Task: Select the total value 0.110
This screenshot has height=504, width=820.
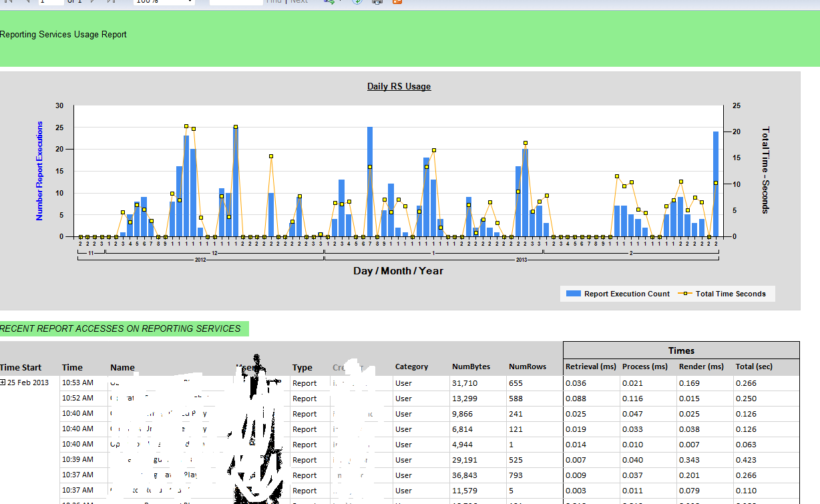Action: [x=747, y=491]
